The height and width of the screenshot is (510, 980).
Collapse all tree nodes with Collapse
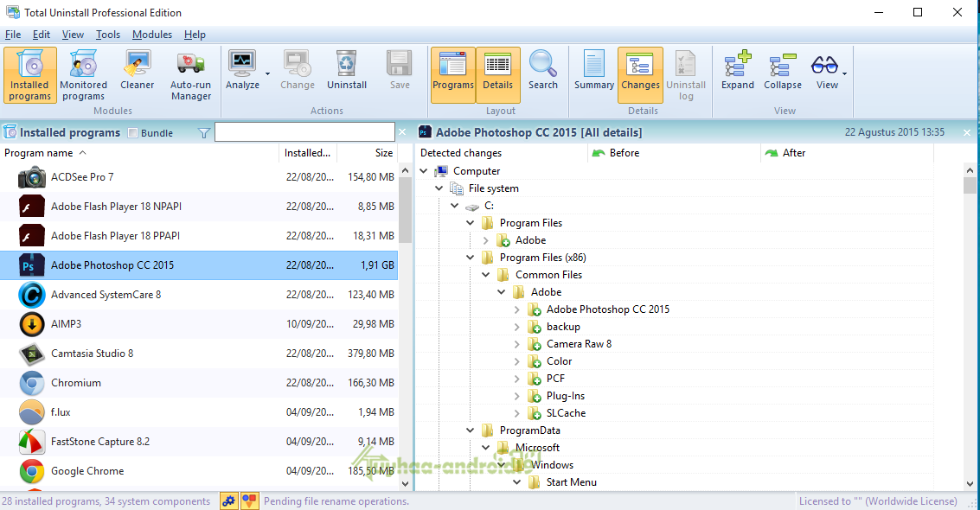click(x=783, y=70)
